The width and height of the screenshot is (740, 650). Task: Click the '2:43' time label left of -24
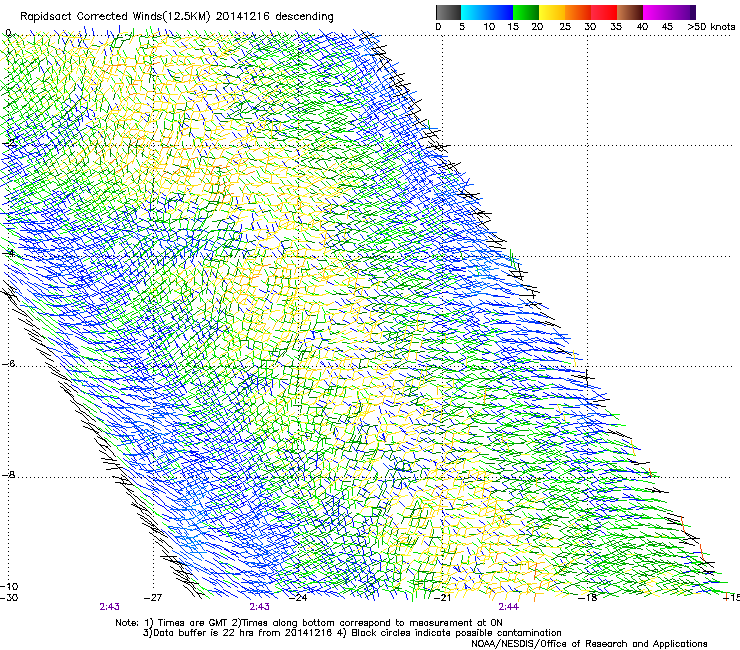[x=260, y=607]
